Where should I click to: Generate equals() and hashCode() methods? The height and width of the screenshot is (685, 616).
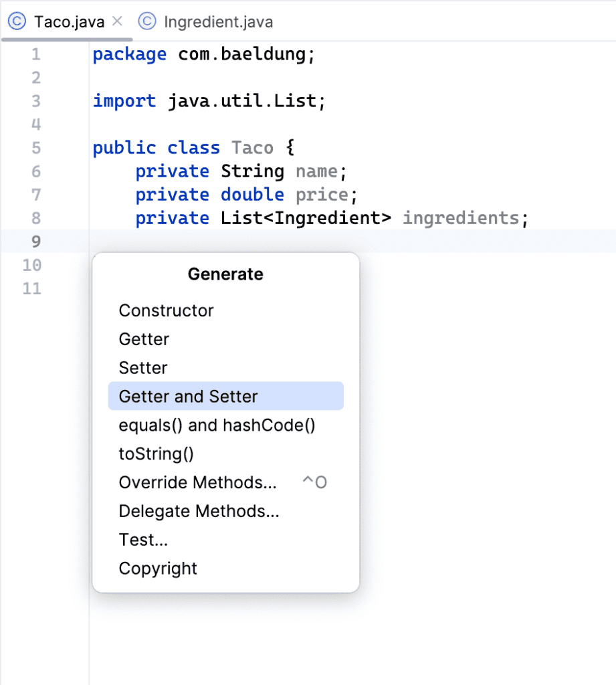tap(217, 425)
